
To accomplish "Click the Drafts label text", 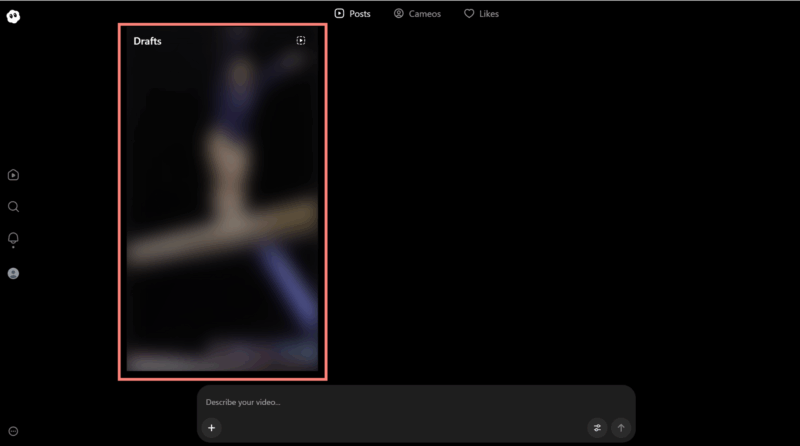I will click(x=147, y=41).
